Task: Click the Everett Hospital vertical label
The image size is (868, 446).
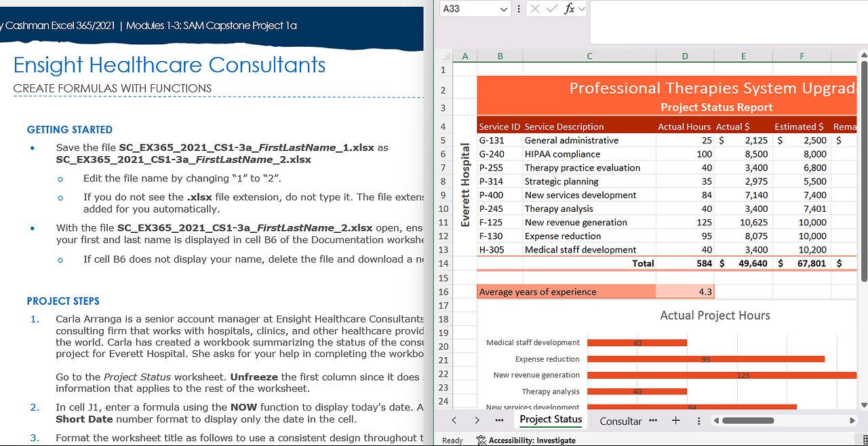Action: point(465,185)
